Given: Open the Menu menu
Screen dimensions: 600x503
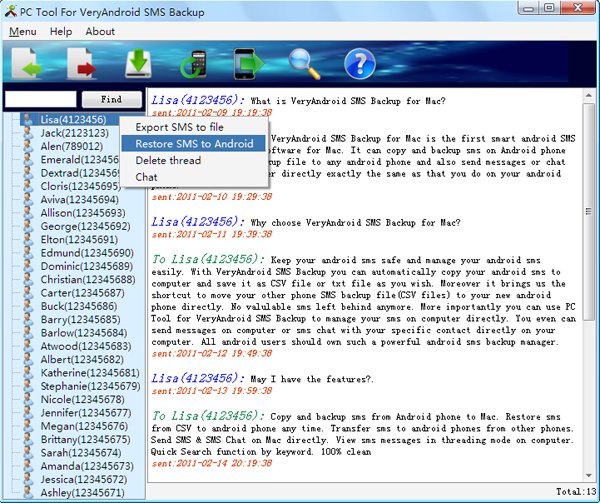Looking at the screenshot, I should click(23, 31).
